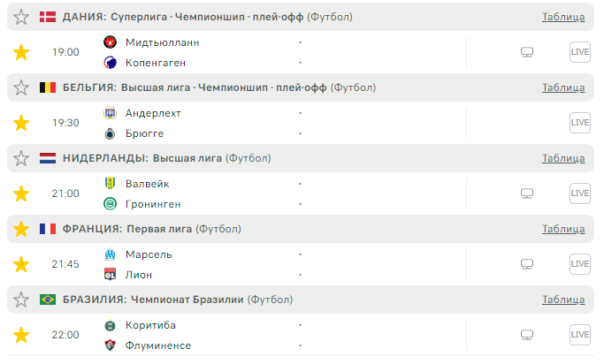Click the Fluminense team crest
The image size is (604, 364).
click(x=110, y=345)
